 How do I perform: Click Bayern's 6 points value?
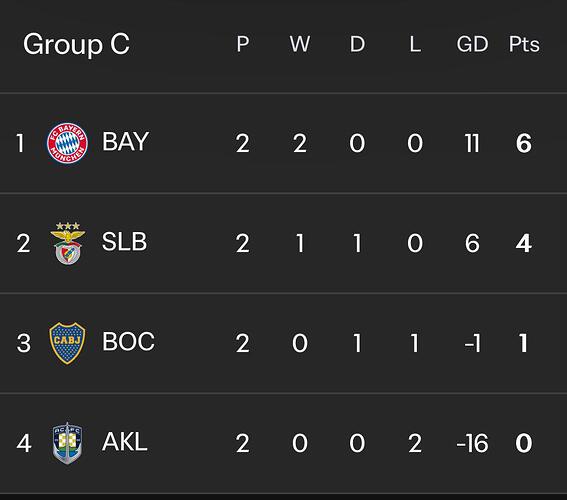coord(524,143)
